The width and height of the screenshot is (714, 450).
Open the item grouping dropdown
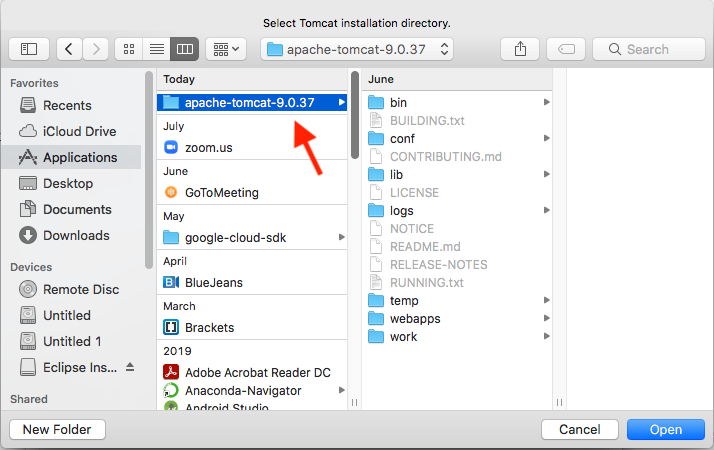tap(226, 49)
